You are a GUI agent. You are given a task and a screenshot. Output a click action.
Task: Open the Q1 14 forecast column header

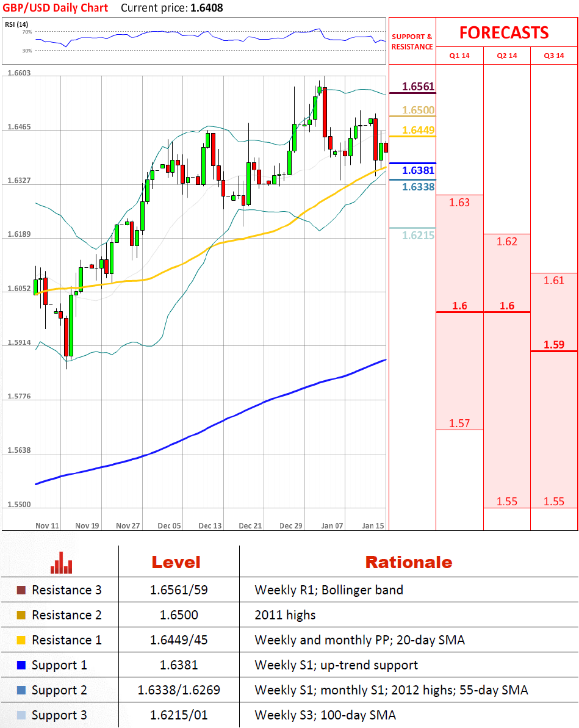pos(459,56)
